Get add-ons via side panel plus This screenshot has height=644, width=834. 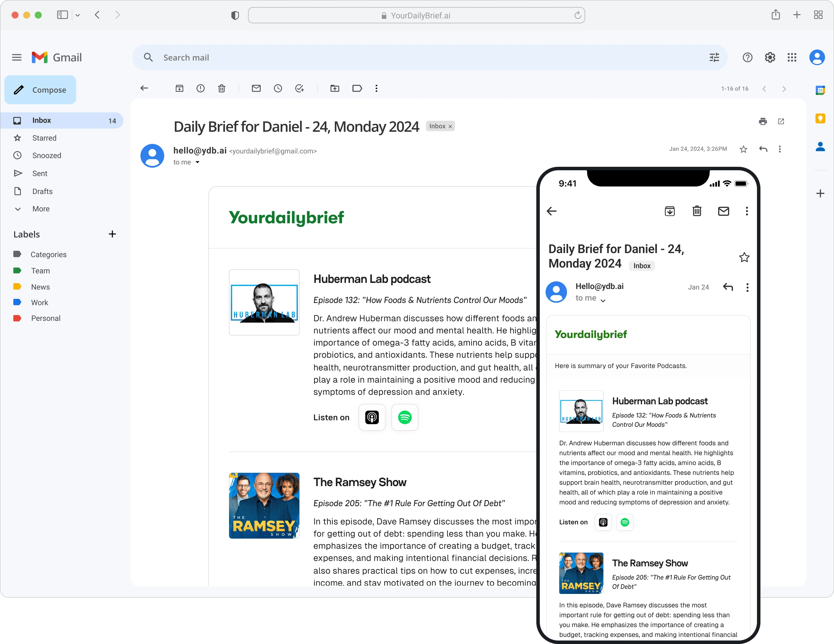820,193
